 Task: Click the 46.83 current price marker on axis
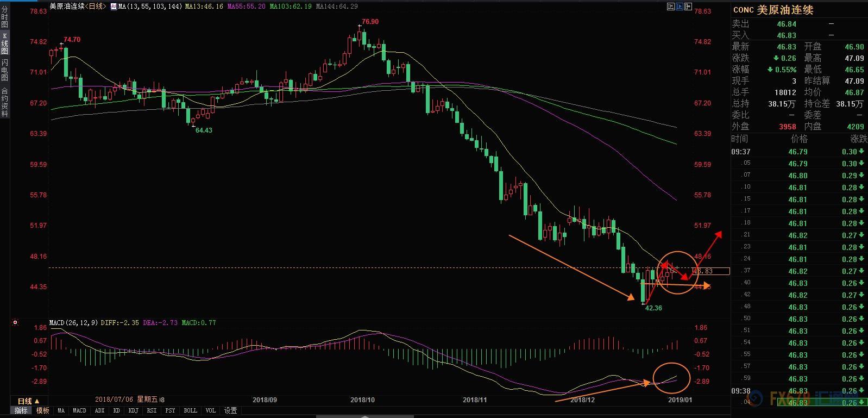click(711, 271)
